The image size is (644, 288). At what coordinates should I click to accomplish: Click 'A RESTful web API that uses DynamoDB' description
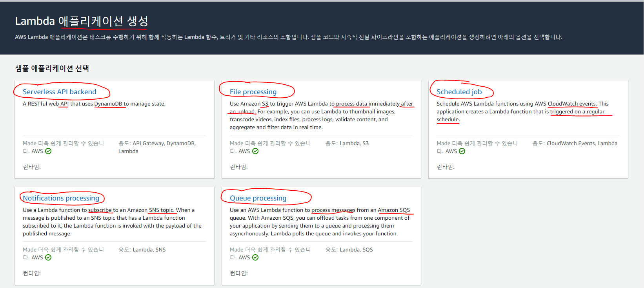click(94, 104)
